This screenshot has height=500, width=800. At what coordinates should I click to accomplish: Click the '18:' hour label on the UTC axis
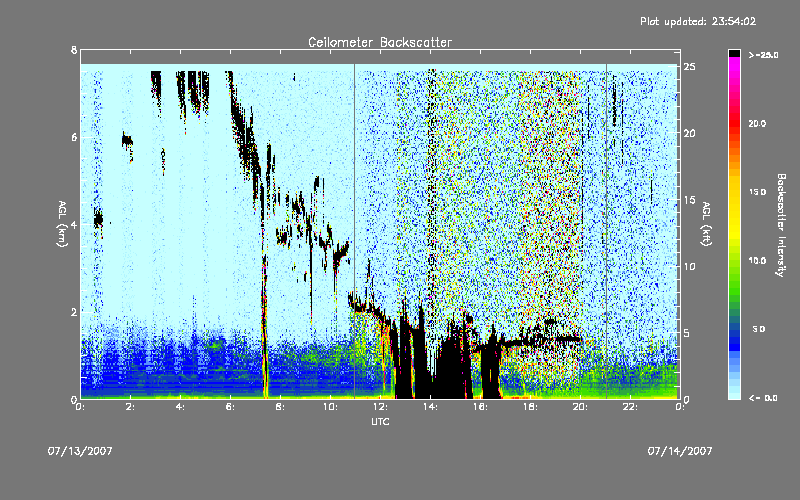pos(531,407)
